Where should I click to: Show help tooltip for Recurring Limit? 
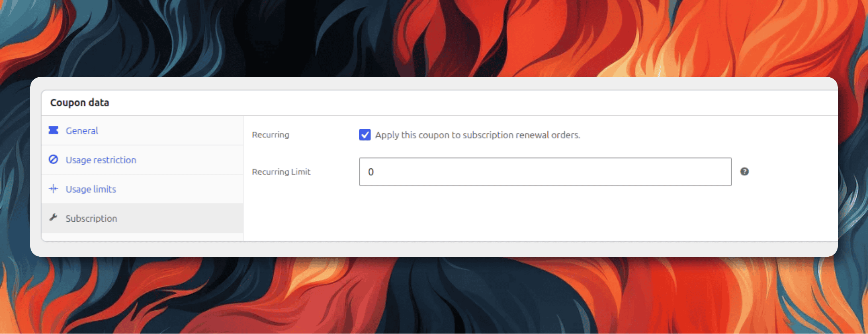(x=744, y=171)
